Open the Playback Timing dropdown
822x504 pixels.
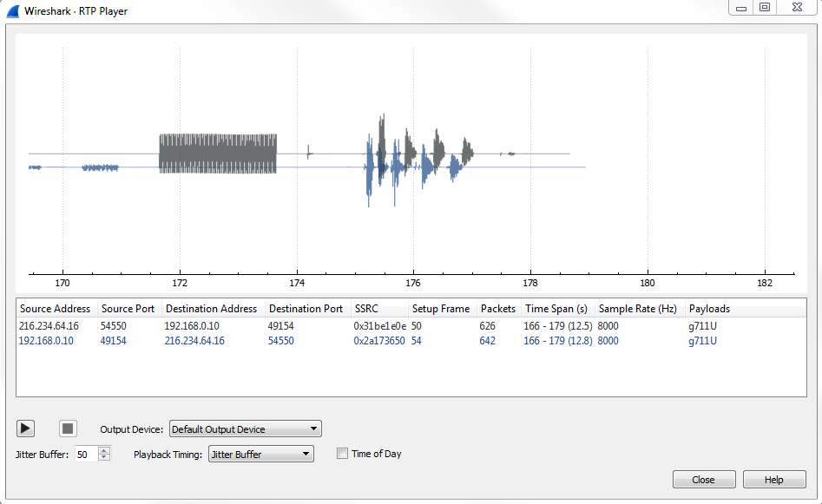tap(260, 454)
